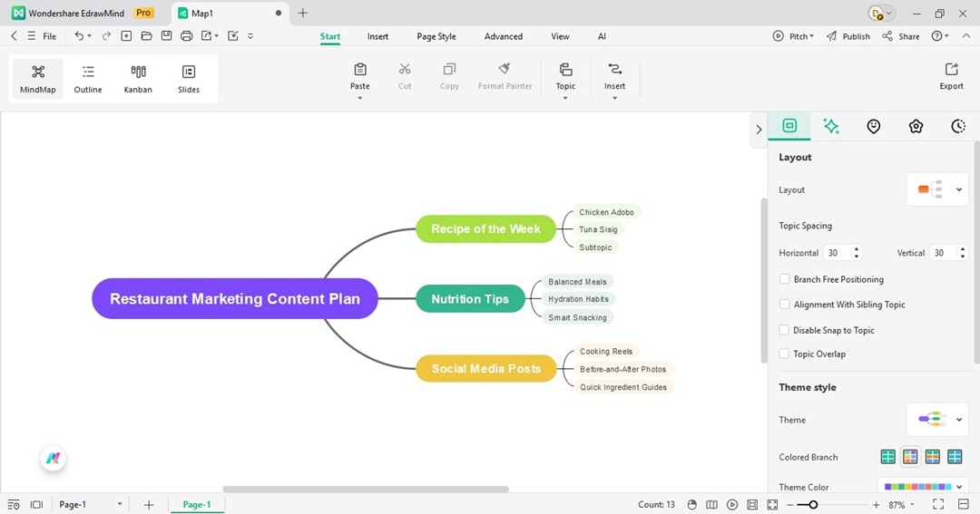
Task: Select the last Colored Branch swatch
Action: (955, 457)
